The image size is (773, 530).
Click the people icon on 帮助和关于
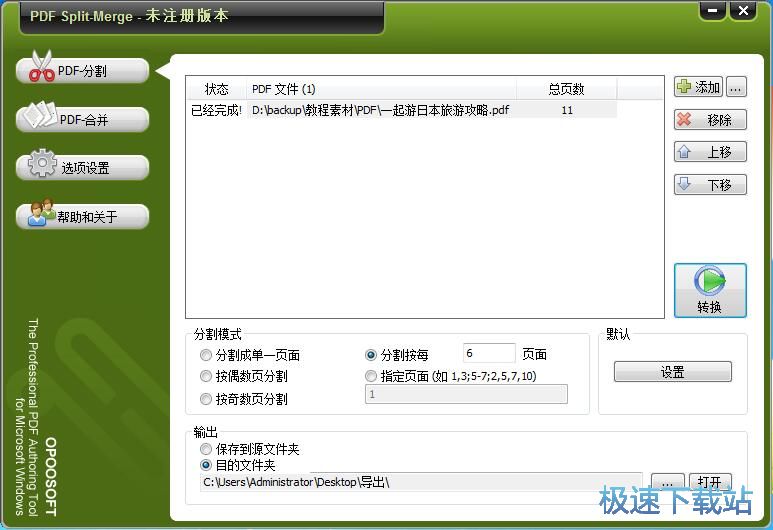(x=41, y=212)
